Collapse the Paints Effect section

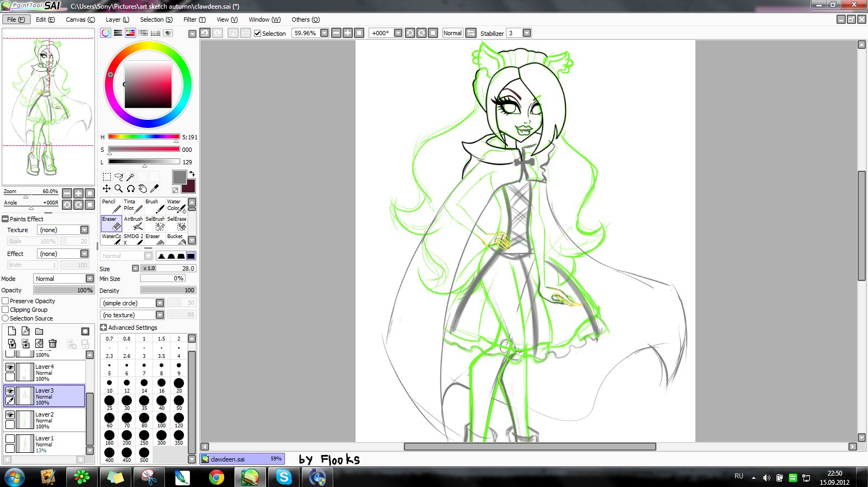point(5,219)
